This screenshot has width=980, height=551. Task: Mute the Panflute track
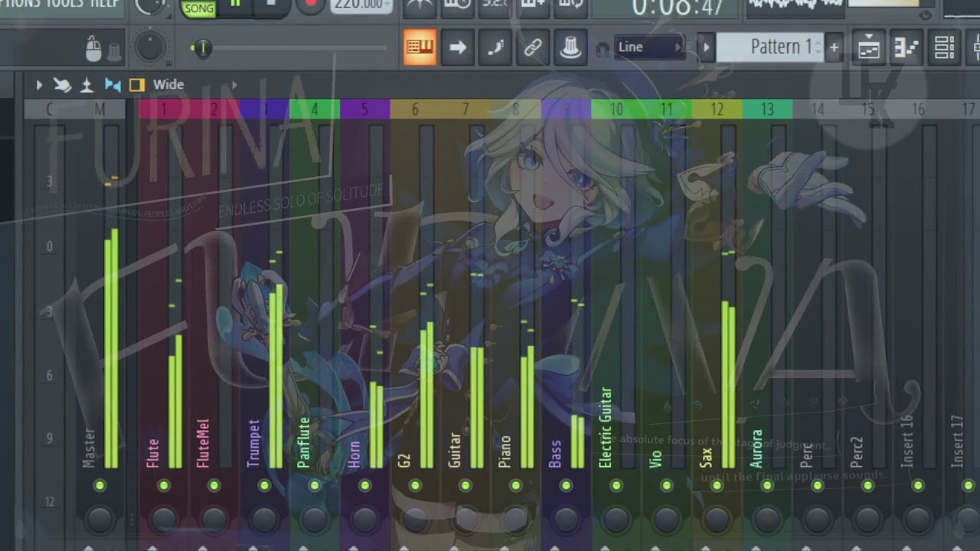[x=314, y=486]
